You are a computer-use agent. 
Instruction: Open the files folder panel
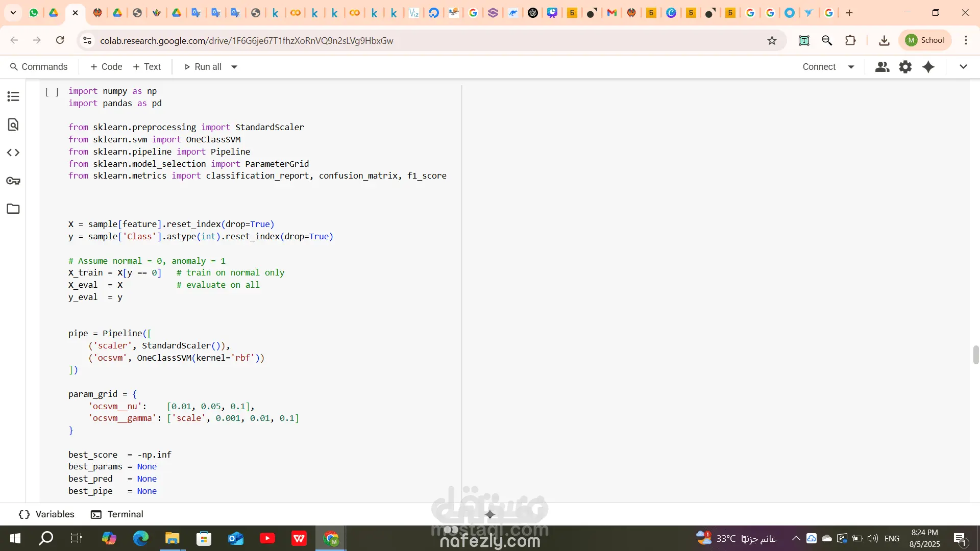(x=13, y=209)
